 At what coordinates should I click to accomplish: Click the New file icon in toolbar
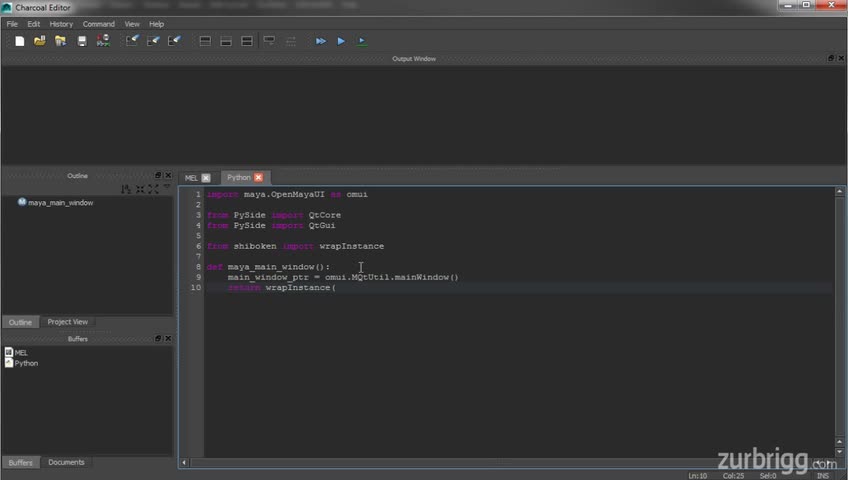[20, 41]
